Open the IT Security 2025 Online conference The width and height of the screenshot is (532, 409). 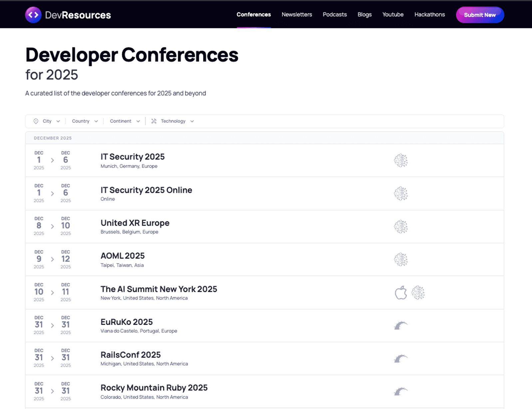[x=146, y=190]
